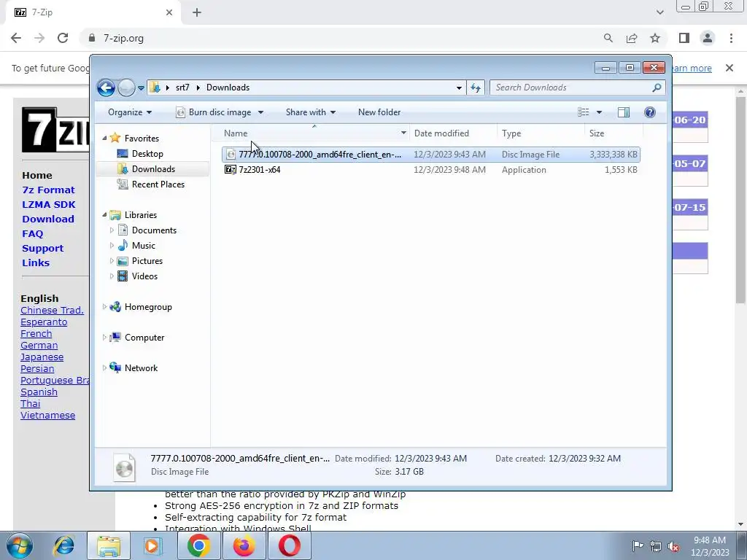The width and height of the screenshot is (747, 560).
Task: Open Recent Places in Favorites
Action: tap(158, 184)
